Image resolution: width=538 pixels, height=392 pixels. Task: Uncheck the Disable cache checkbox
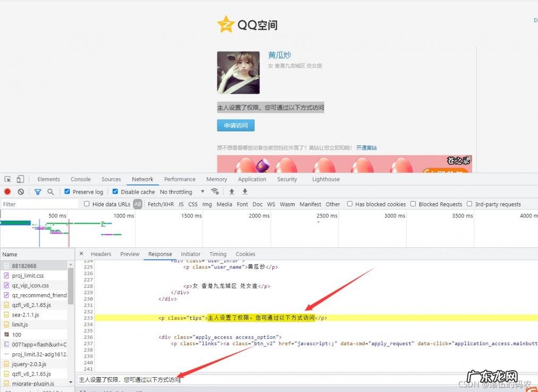click(x=115, y=191)
